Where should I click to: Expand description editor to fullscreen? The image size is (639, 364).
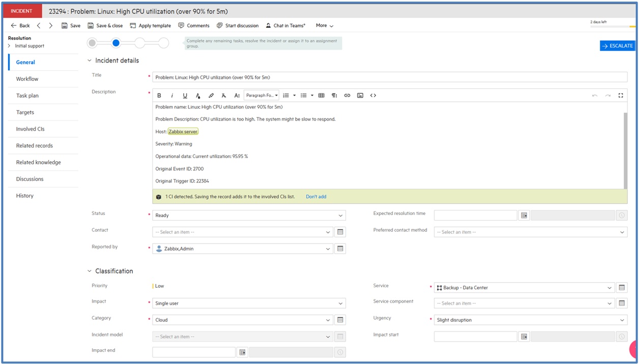tap(621, 96)
